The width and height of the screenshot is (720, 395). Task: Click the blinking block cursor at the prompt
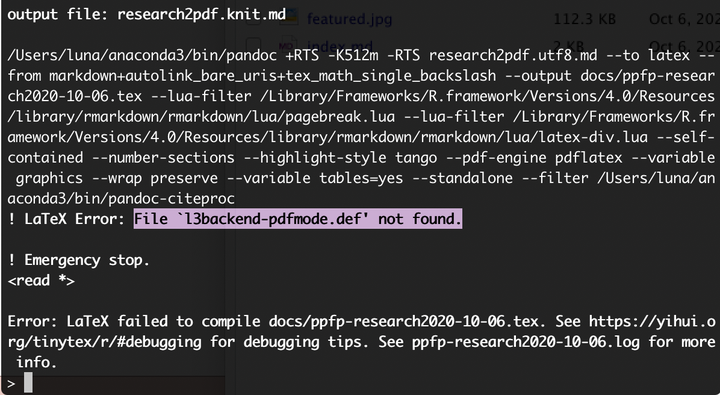click(28, 383)
